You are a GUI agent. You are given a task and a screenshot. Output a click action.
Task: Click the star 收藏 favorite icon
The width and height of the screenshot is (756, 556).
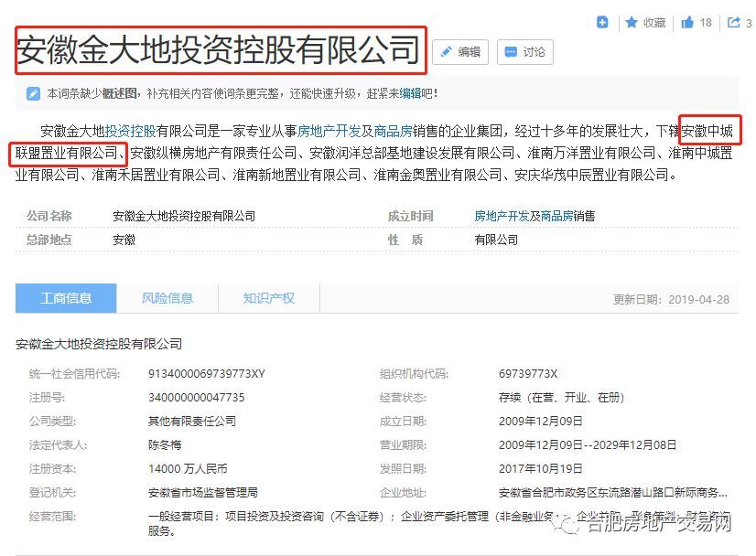632,22
